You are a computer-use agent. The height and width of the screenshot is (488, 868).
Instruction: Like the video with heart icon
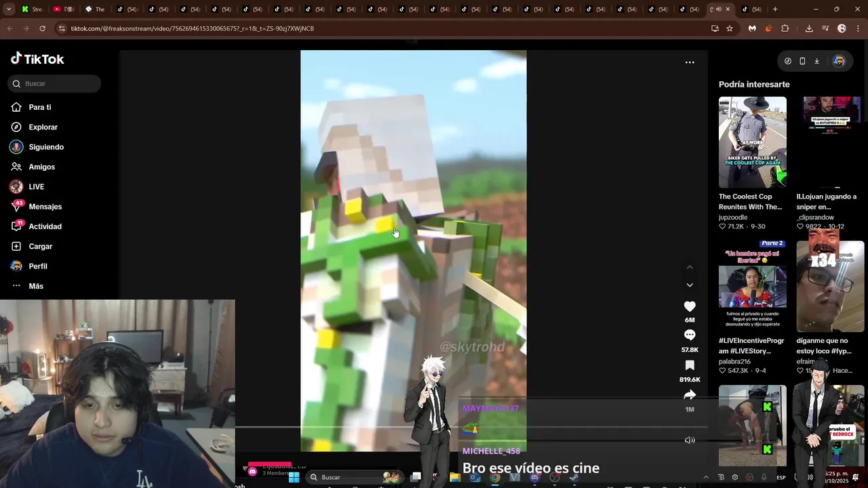click(690, 306)
